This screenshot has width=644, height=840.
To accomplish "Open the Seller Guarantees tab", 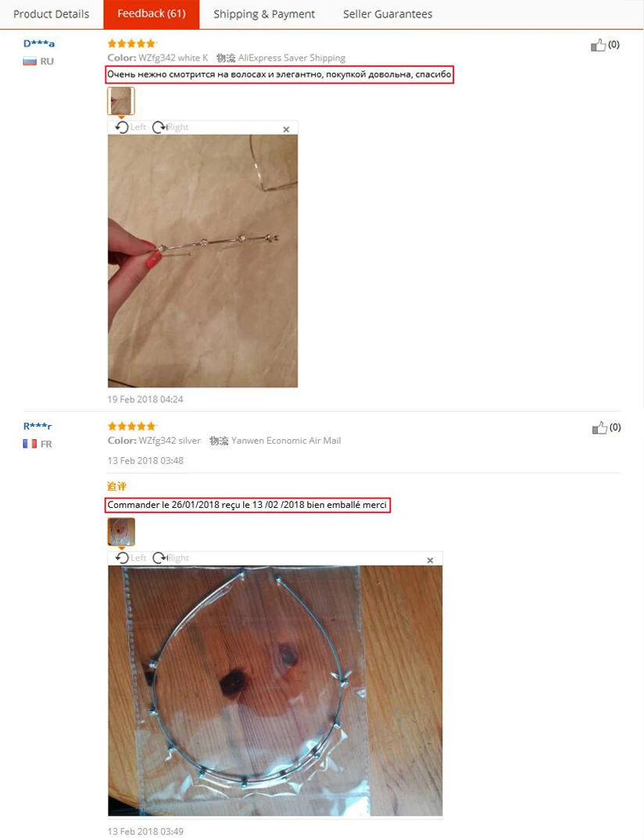I will [x=388, y=14].
